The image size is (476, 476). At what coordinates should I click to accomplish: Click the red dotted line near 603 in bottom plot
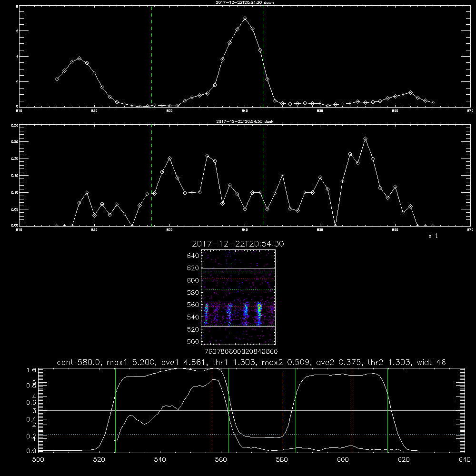pos(352,410)
